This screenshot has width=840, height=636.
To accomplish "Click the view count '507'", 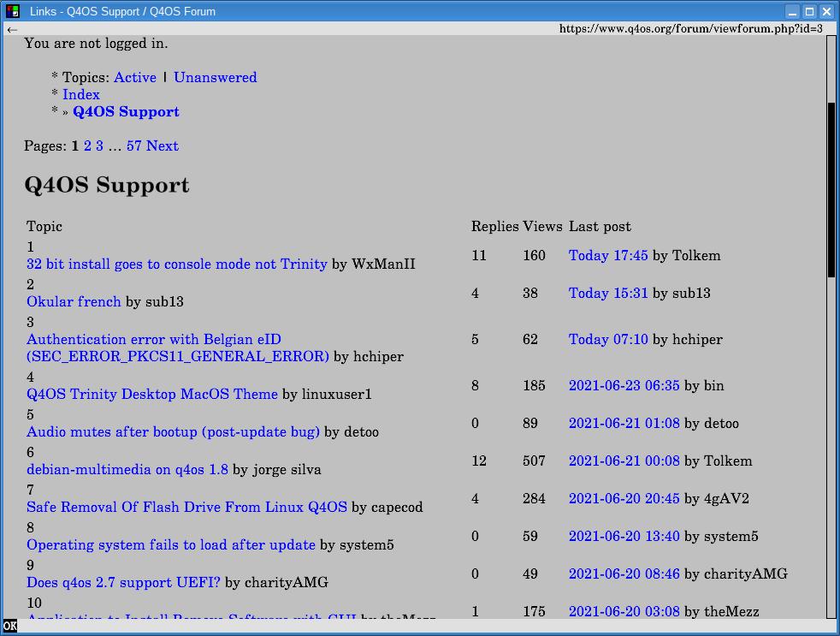I will pos(534,461).
